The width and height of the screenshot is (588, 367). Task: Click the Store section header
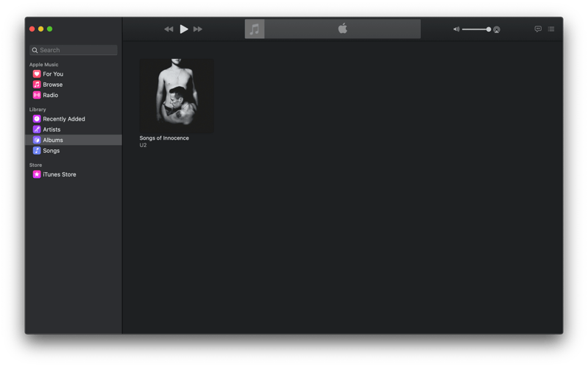pyautogui.click(x=35, y=165)
